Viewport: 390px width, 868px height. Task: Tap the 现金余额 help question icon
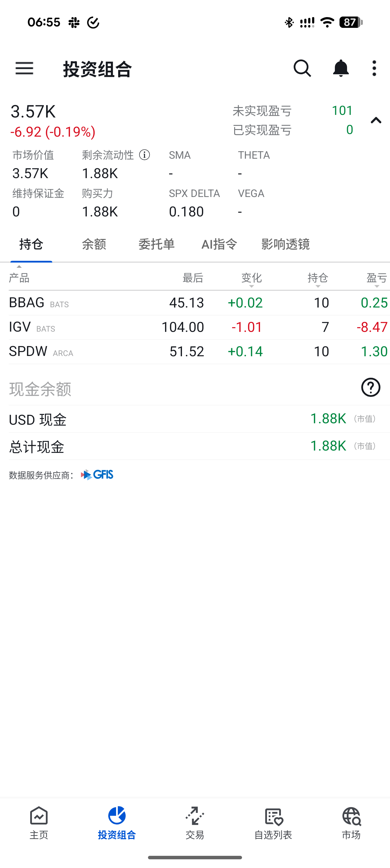371,387
